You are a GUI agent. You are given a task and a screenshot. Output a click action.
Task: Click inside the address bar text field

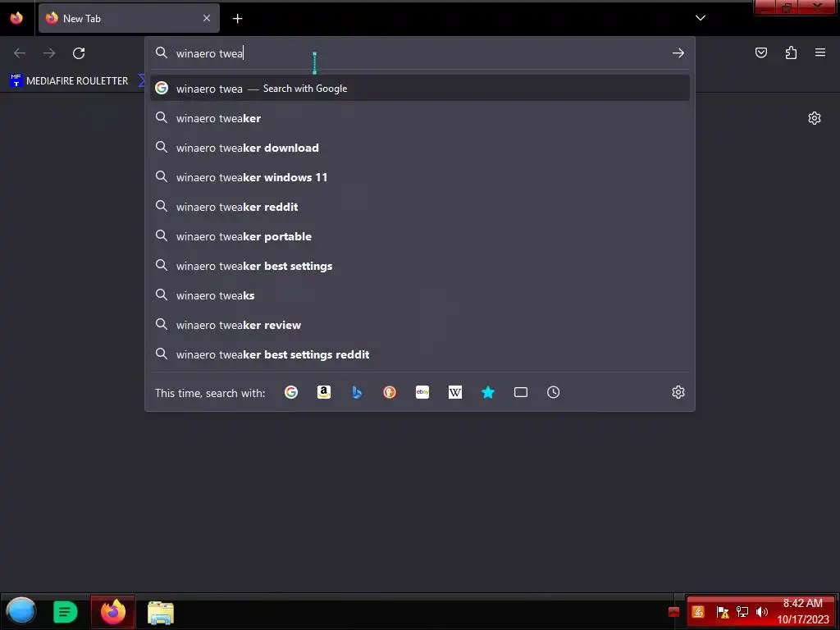[421, 53]
